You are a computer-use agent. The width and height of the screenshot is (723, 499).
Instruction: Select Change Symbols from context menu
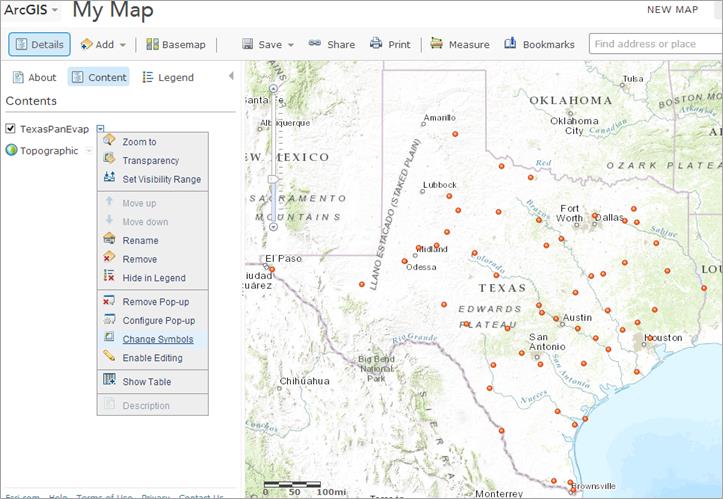click(x=157, y=339)
